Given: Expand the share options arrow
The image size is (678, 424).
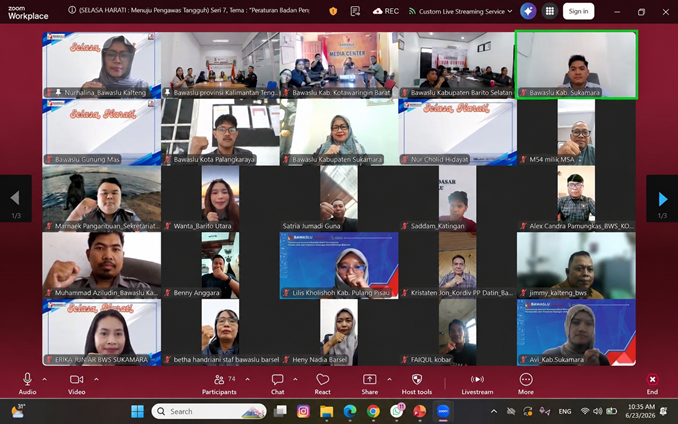Looking at the screenshot, I should (389, 379).
